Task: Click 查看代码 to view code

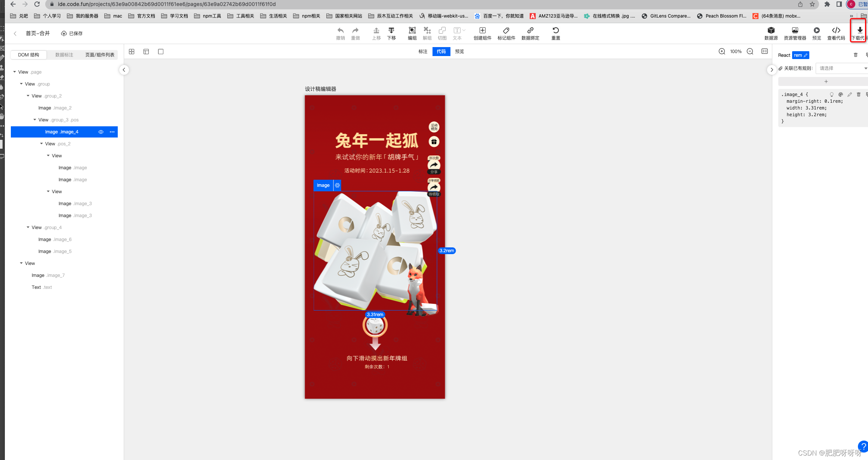Action: [x=836, y=33]
